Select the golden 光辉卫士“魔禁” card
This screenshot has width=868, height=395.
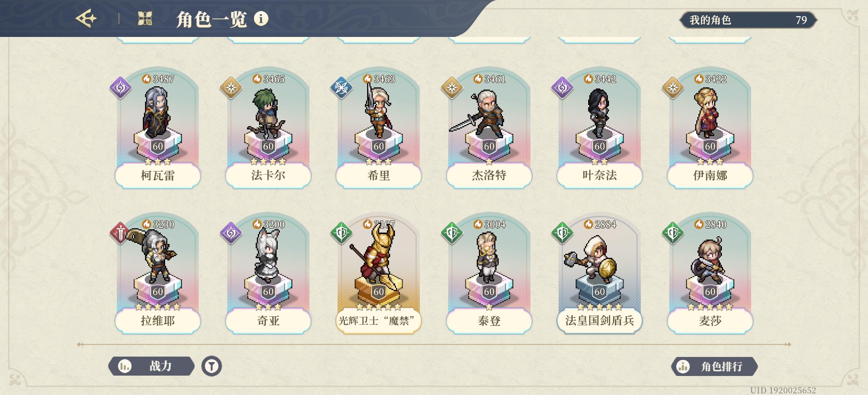[x=378, y=274]
